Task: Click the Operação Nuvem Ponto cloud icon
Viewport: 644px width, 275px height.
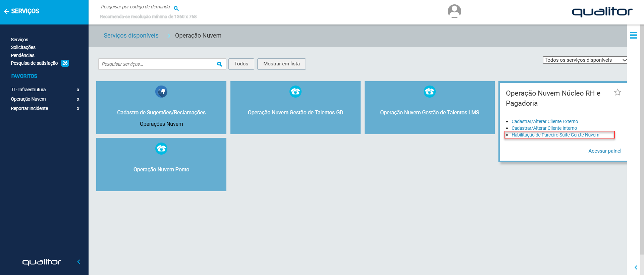Action: pyautogui.click(x=161, y=149)
